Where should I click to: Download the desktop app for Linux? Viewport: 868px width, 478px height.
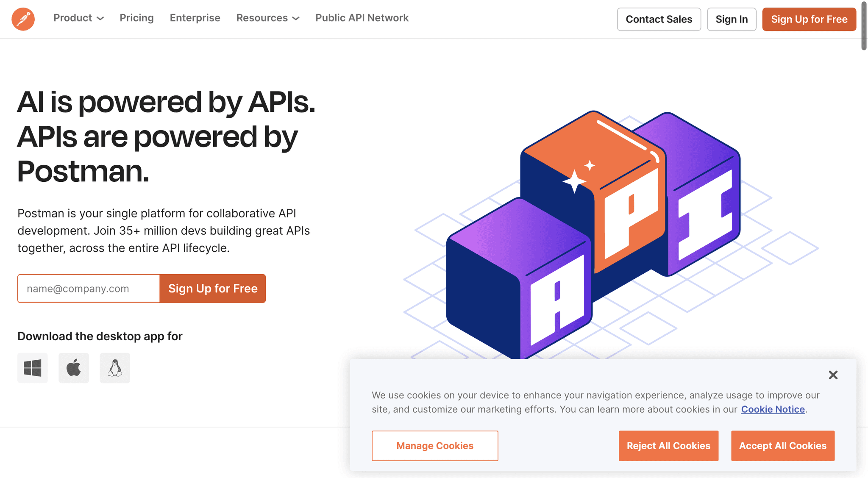pyautogui.click(x=114, y=368)
